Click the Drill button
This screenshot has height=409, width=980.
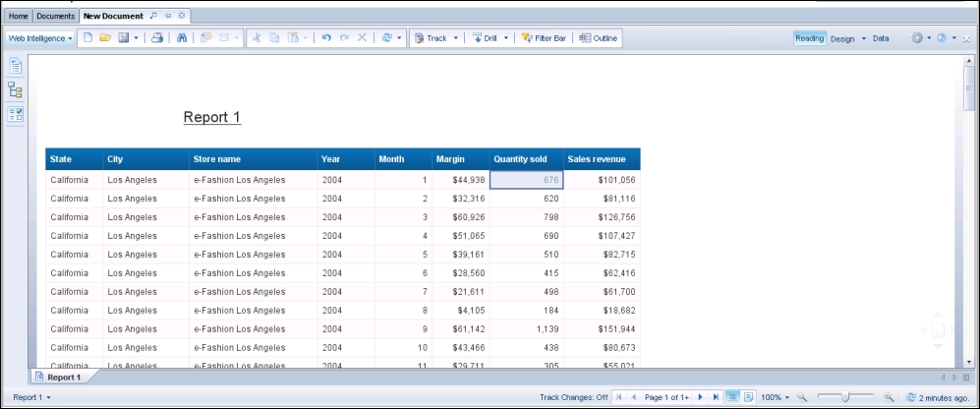point(485,38)
